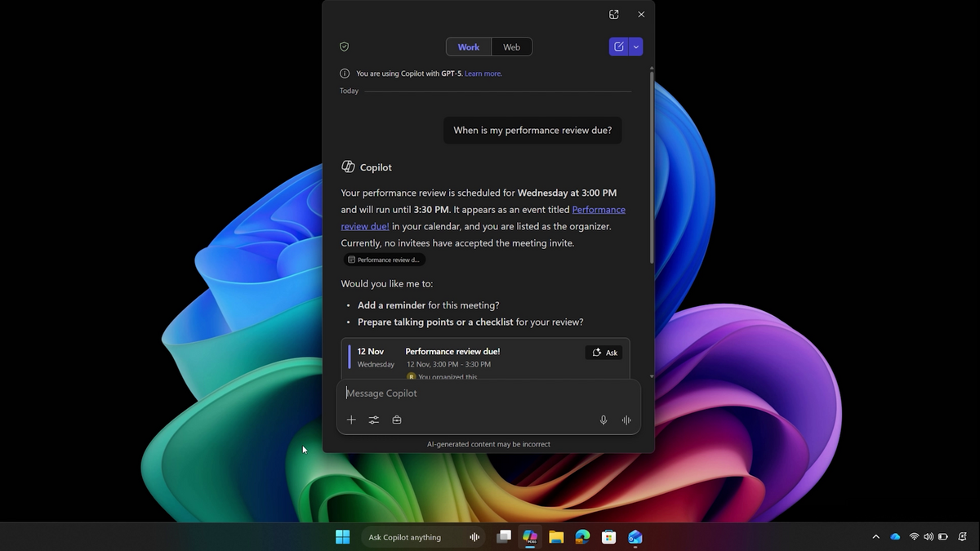Open File Explorer from the taskbar
This screenshot has width=980, height=551.
click(556, 537)
